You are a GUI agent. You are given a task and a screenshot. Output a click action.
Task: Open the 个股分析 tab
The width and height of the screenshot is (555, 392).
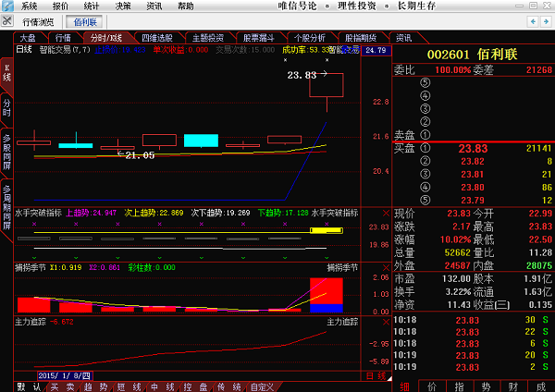tap(309, 38)
